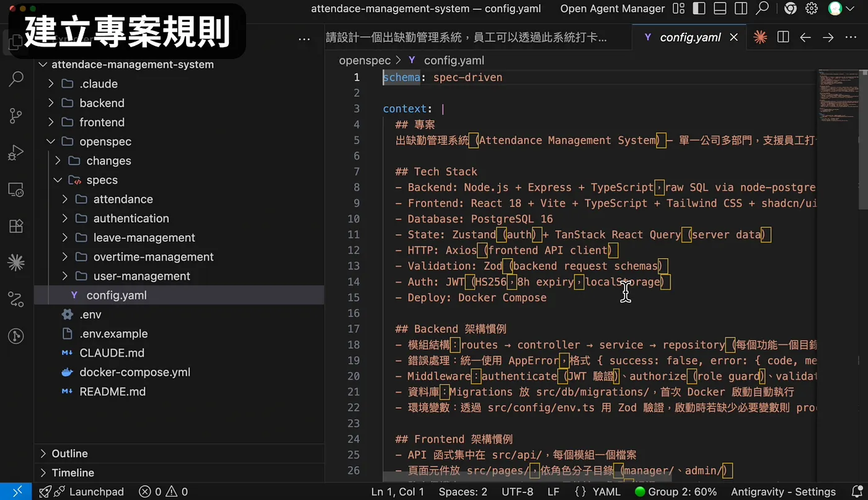Go back with the left arrow
868x500 pixels.
point(805,37)
